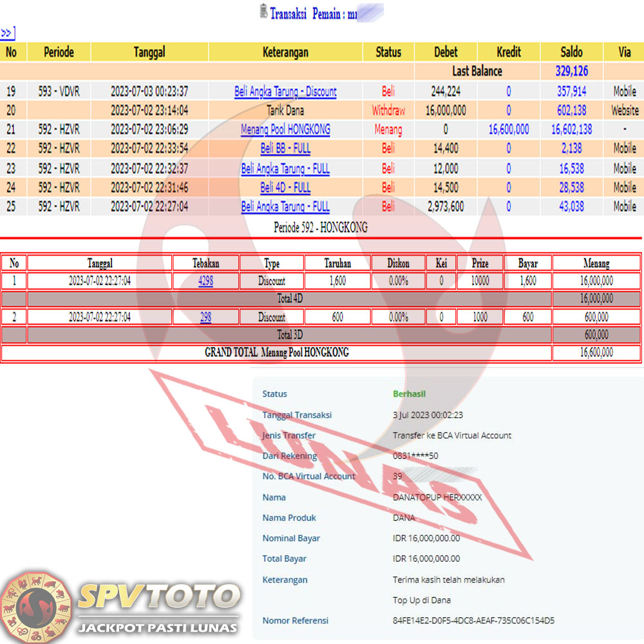This screenshot has width=644, height=644.
Task: Click the SPVTOTO golden text logo
Action: click(158, 597)
